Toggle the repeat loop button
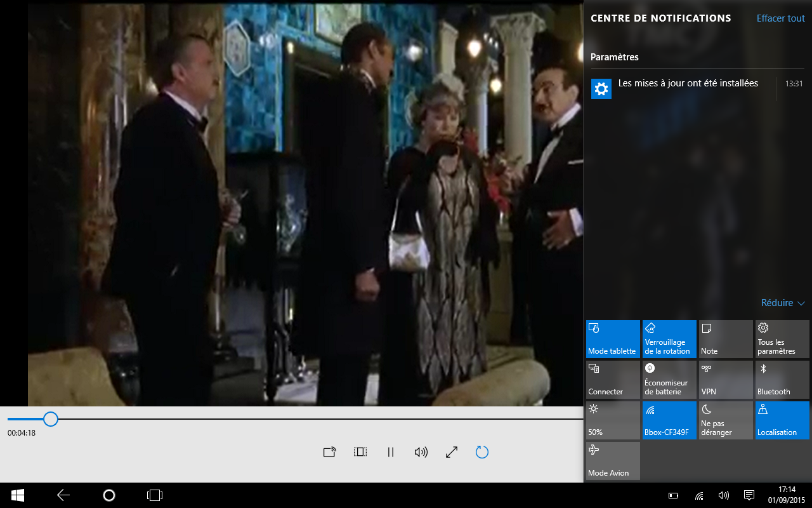Image resolution: width=812 pixels, height=508 pixels. tap(482, 452)
